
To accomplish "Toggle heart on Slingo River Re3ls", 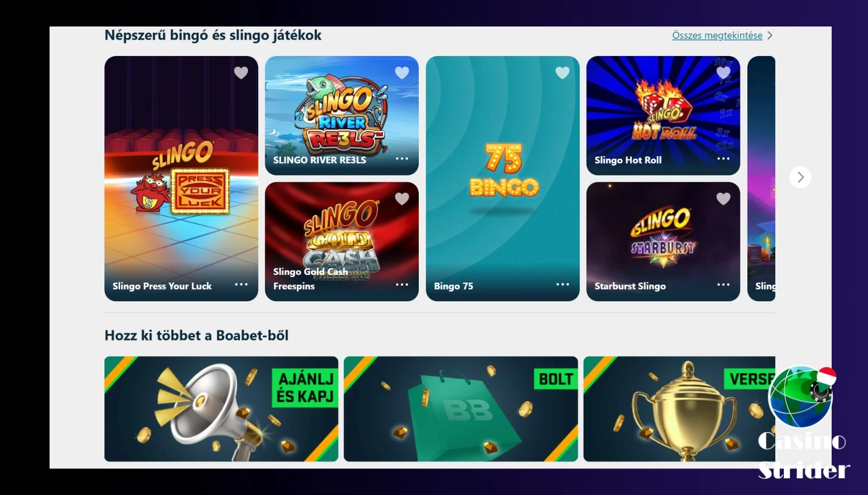I will point(402,73).
